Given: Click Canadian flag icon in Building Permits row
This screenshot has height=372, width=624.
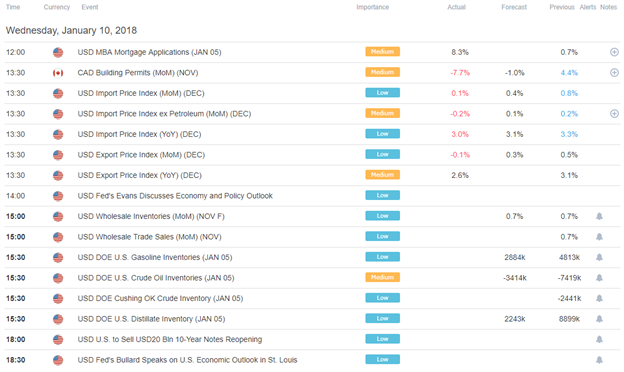Looking at the screenshot, I should pos(58,73).
